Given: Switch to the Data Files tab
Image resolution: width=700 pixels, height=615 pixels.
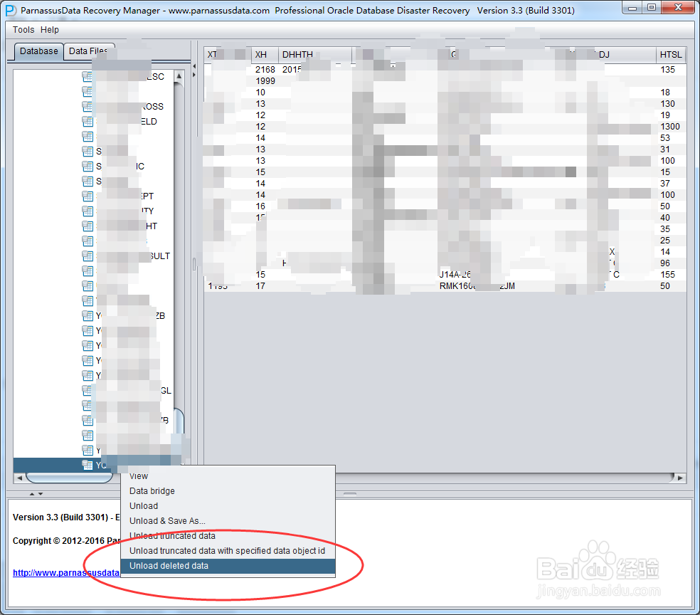Looking at the screenshot, I should pyautogui.click(x=88, y=51).
